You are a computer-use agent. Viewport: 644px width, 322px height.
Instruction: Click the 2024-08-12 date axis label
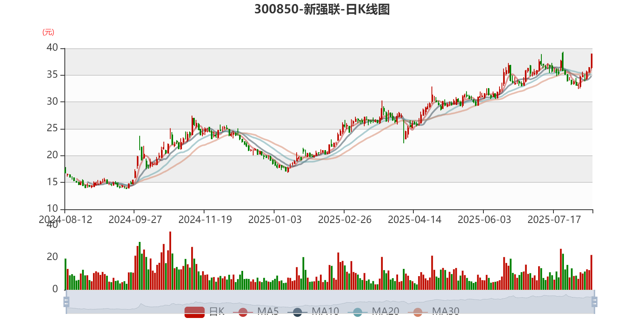(66, 220)
